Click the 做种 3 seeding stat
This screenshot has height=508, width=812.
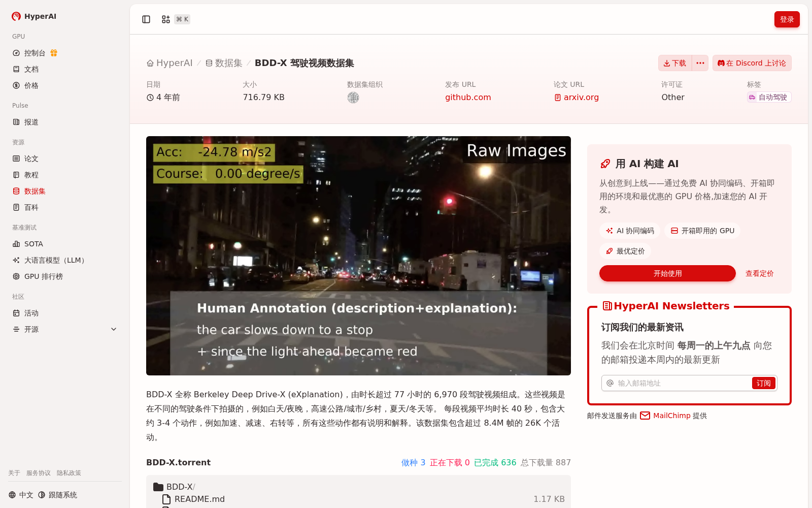tap(413, 462)
